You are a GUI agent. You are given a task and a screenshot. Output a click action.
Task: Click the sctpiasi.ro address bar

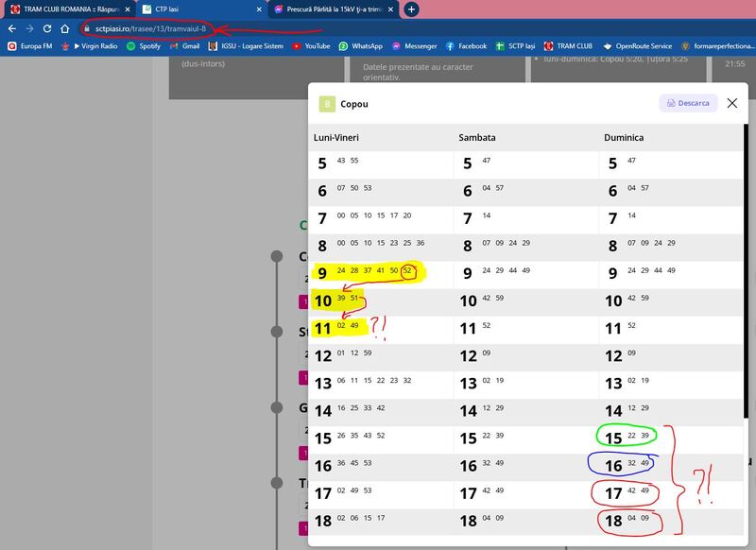(151, 29)
